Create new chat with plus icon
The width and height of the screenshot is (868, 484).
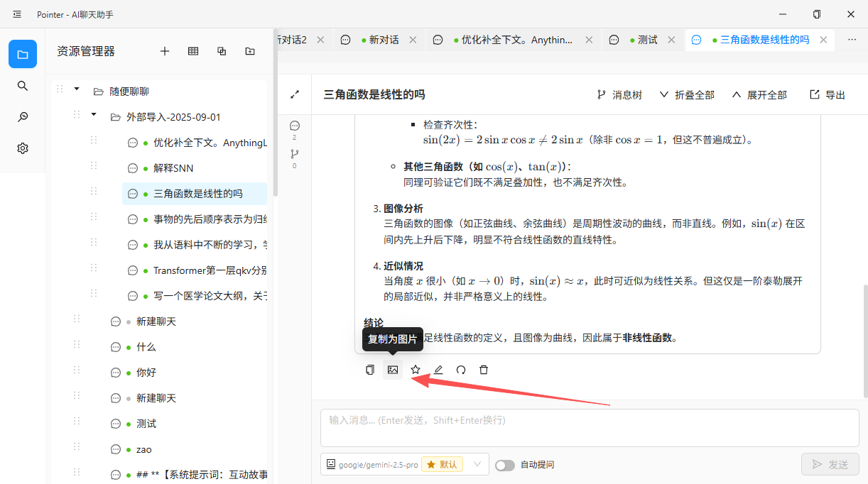coord(165,51)
